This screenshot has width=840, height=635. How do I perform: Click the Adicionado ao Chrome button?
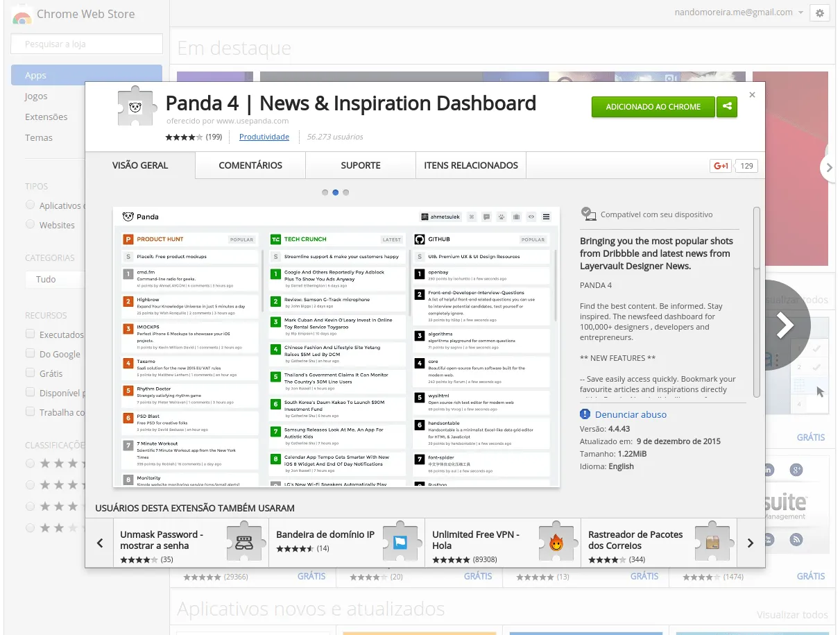[653, 107]
